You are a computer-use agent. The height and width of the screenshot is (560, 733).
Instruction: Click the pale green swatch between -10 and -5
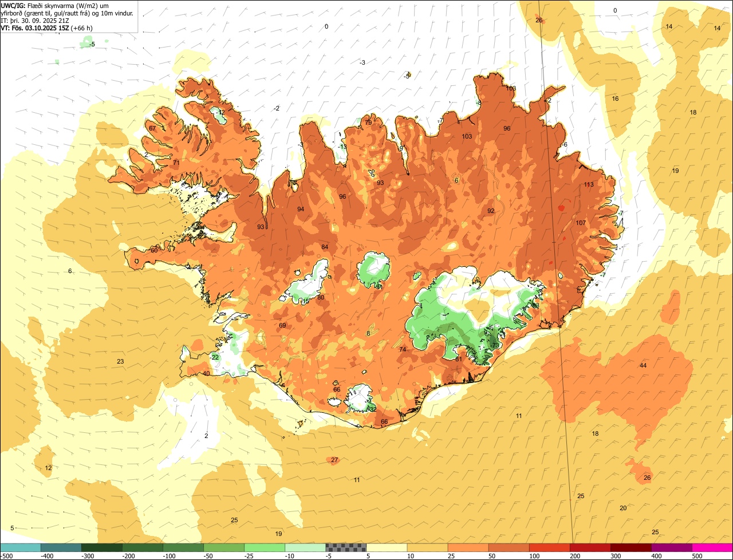(305, 547)
